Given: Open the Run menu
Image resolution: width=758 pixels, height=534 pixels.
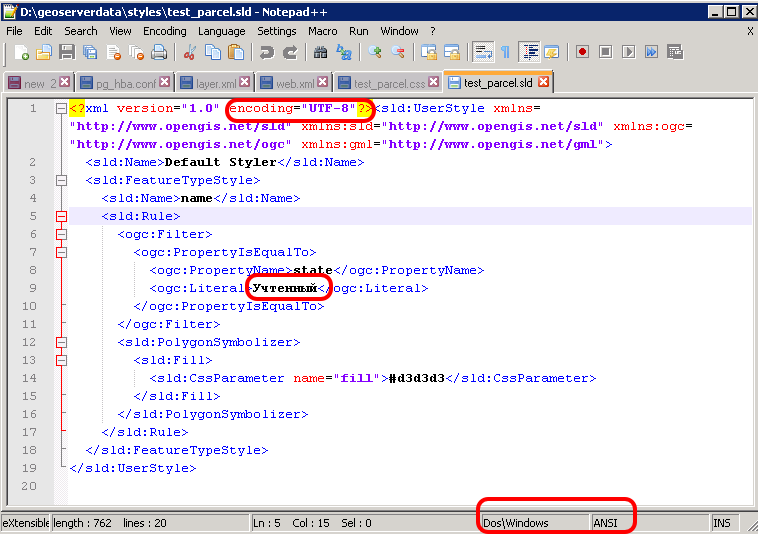Looking at the screenshot, I should coord(359,31).
